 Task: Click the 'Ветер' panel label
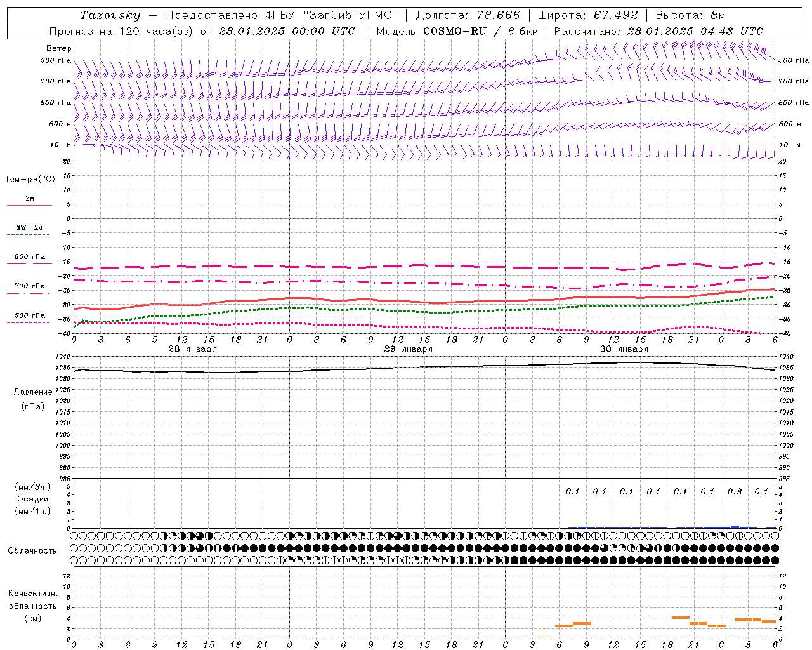(59, 48)
